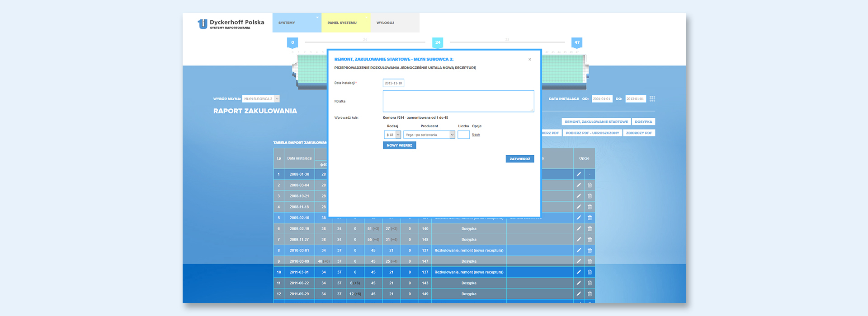
Task: Select the chamber marker labeled 47
Action: pyautogui.click(x=577, y=42)
